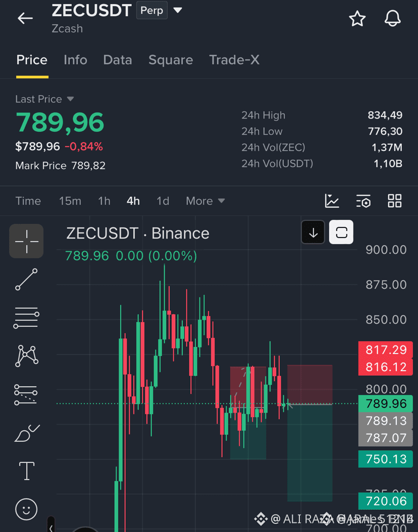Click the 816.12 red price label
The width and height of the screenshot is (418, 532).
point(386,367)
